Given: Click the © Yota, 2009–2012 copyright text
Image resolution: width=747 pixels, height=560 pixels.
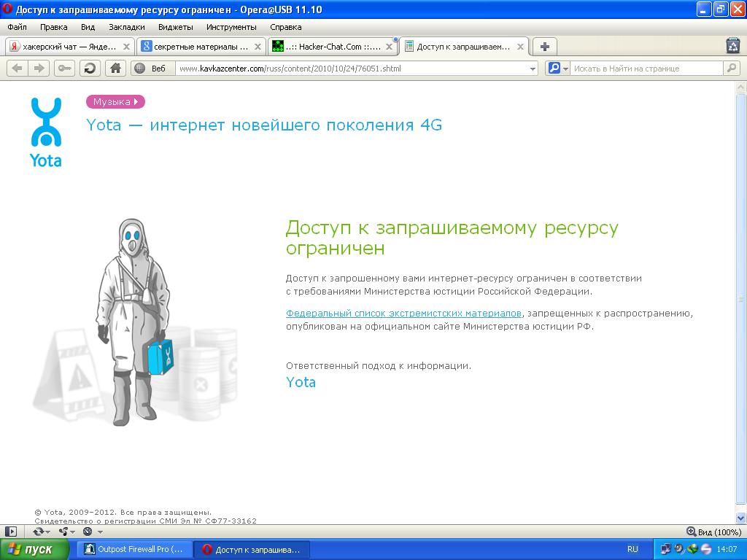Looking at the screenshot, I should click(x=123, y=513).
